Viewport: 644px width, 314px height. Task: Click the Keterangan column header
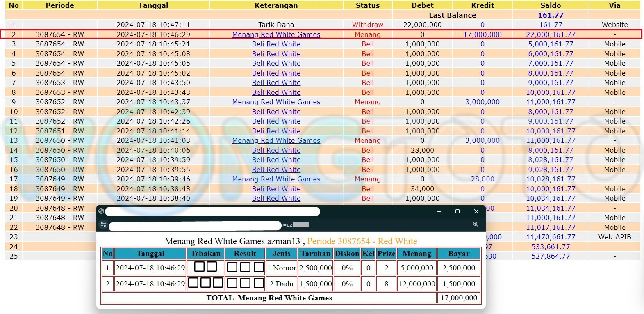click(276, 5)
